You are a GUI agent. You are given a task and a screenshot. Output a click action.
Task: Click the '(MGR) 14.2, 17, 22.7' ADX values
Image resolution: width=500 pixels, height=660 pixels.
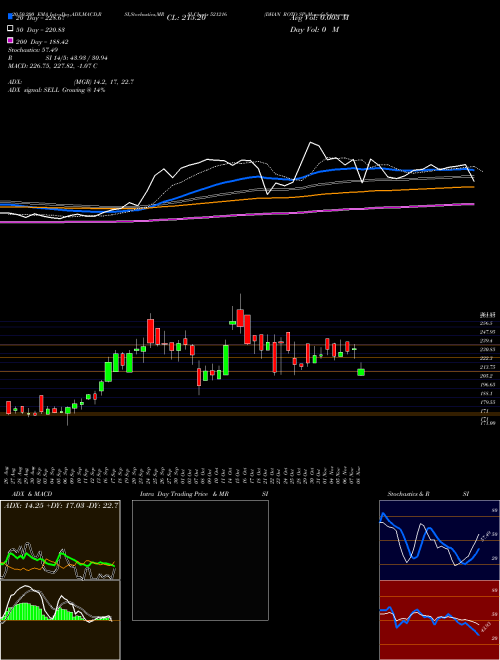coord(104,82)
